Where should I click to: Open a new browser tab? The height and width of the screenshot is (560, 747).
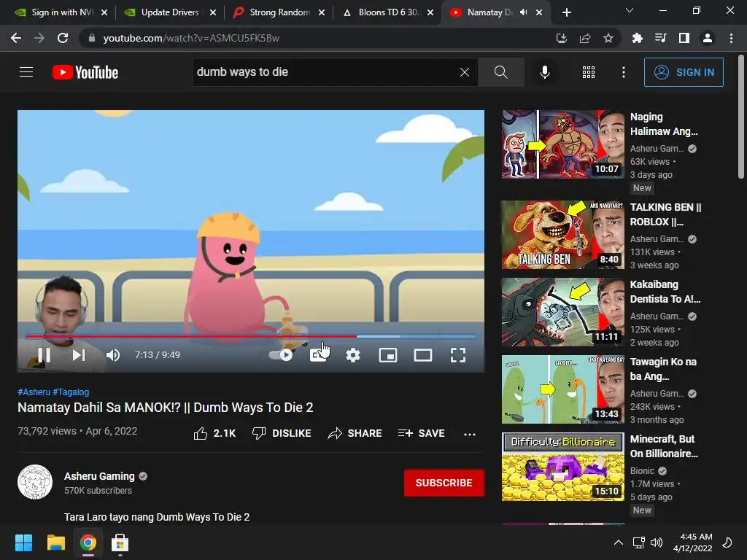coord(566,12)
